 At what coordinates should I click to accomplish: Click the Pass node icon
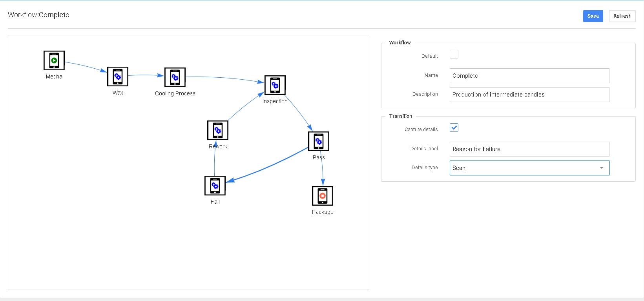click(319, 141)
